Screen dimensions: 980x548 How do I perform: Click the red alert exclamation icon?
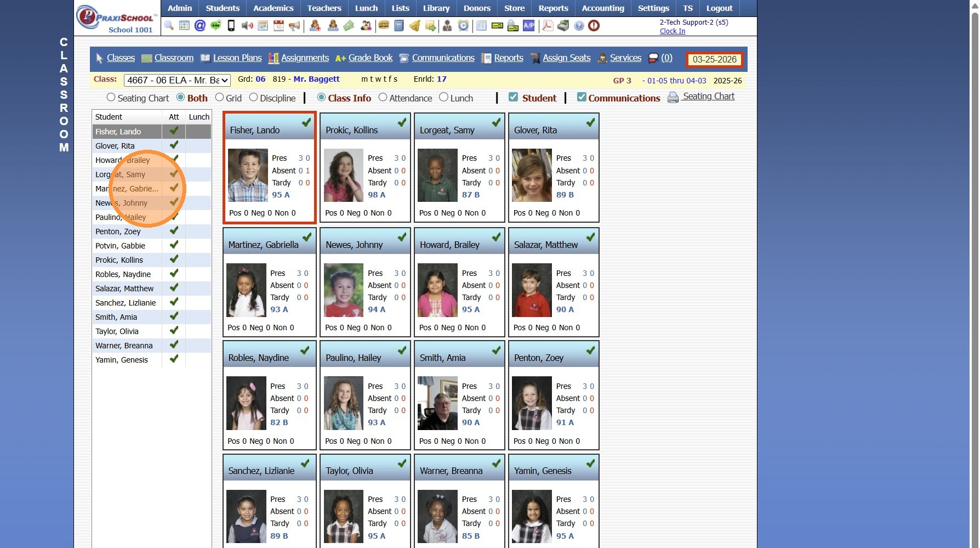[x=594, y=26]
